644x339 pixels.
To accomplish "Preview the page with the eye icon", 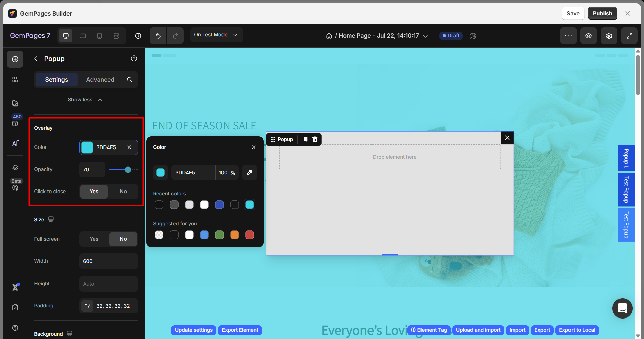I will [588, 36].
